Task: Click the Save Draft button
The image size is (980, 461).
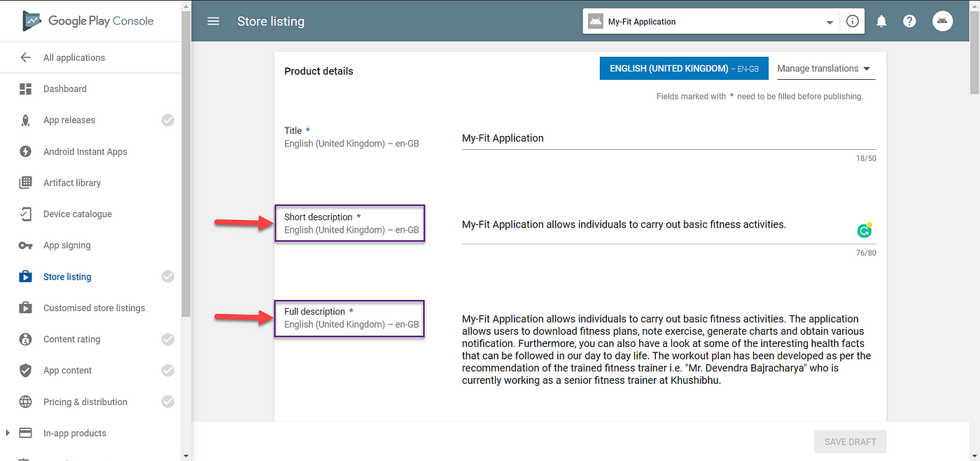Action: [x=850, y=442]
